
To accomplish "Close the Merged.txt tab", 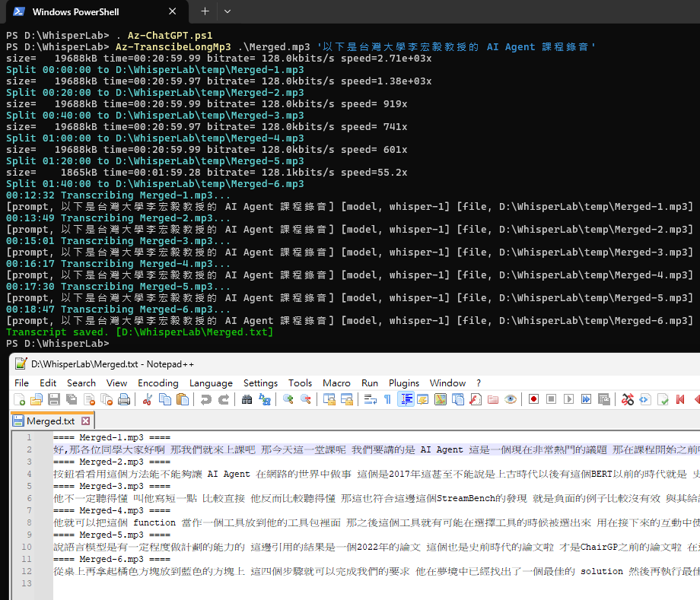I will coord(85,421).
